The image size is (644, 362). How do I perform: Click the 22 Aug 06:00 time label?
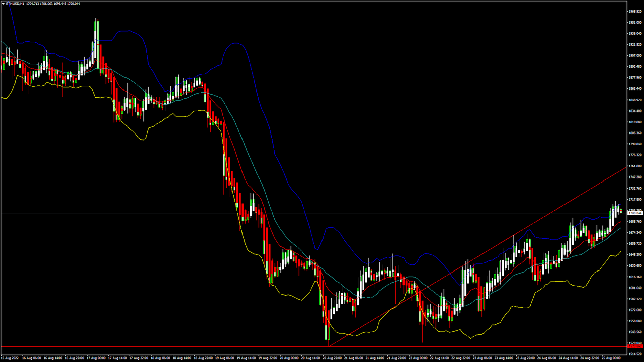pyautogui.click(x=419, y=358)
